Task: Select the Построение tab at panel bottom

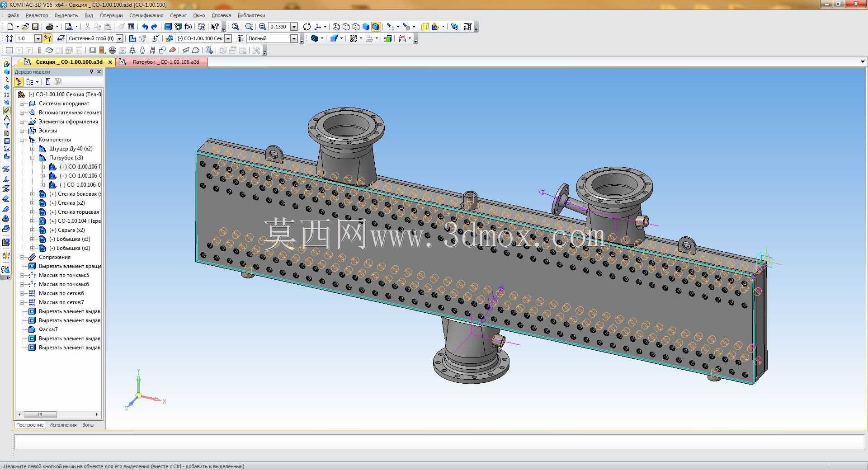Action: [30, 425]
